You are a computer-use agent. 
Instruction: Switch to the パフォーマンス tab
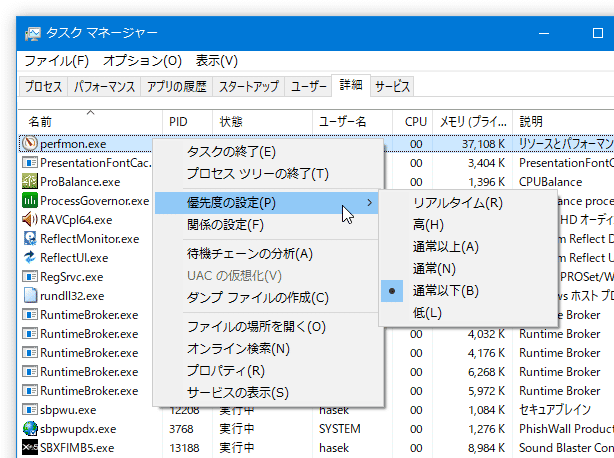105,86
